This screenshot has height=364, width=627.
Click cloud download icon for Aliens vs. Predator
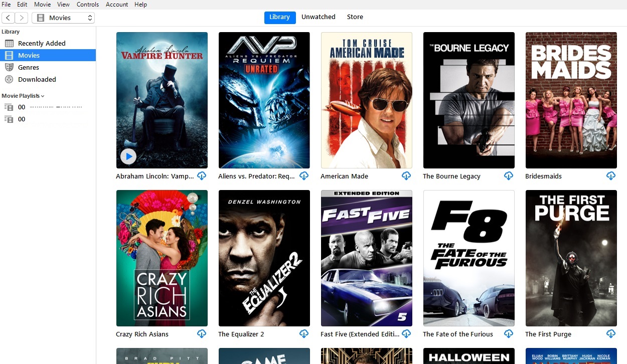tap(304, 176)
